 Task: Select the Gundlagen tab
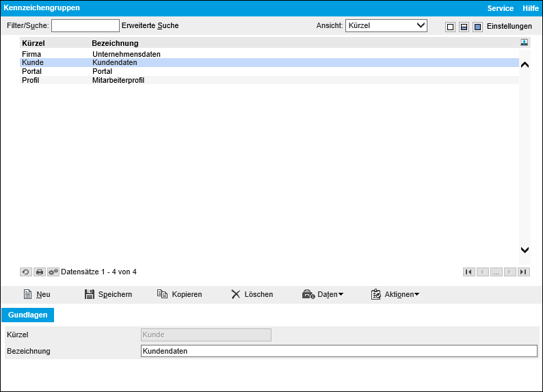click(x=27, y=315)
